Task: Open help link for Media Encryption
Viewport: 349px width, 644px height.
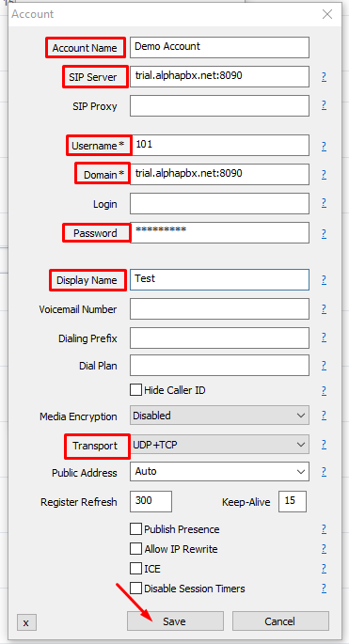Action: pos(324,416)
